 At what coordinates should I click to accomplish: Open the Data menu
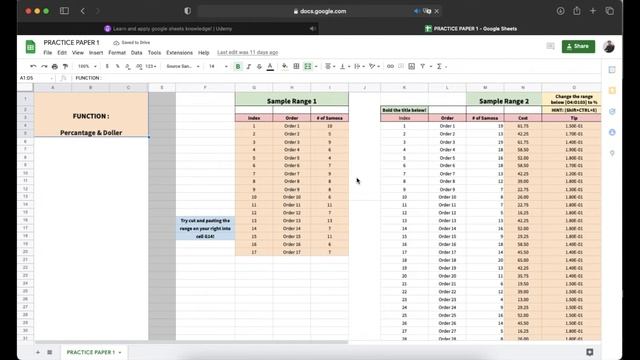tap(136, 53)
